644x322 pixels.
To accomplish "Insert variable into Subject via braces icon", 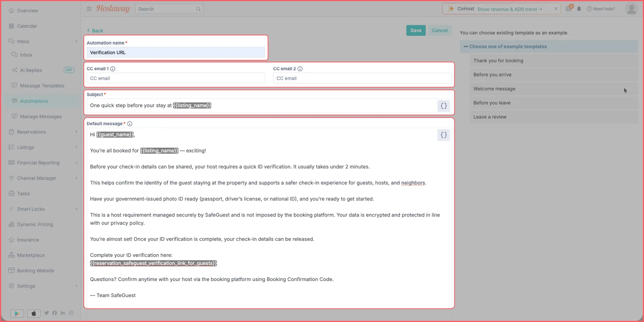I will click(443, 106).
